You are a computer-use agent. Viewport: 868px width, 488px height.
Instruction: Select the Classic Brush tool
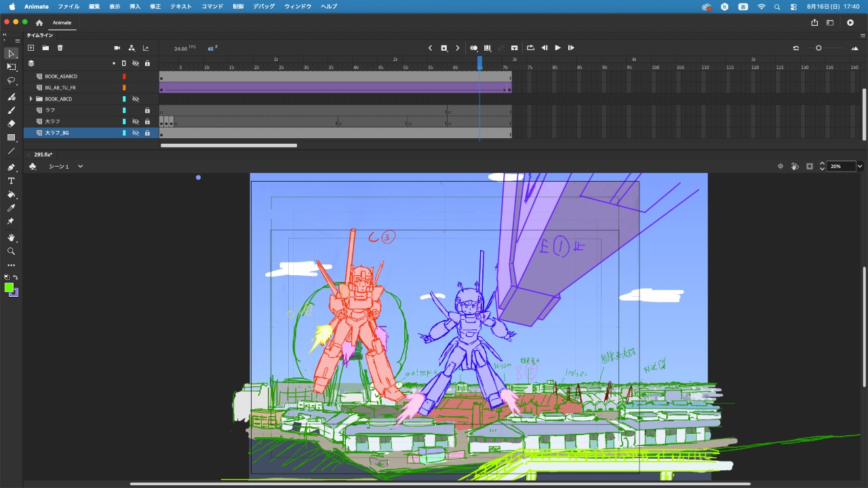pyautogui.click(x=11, y=110)
